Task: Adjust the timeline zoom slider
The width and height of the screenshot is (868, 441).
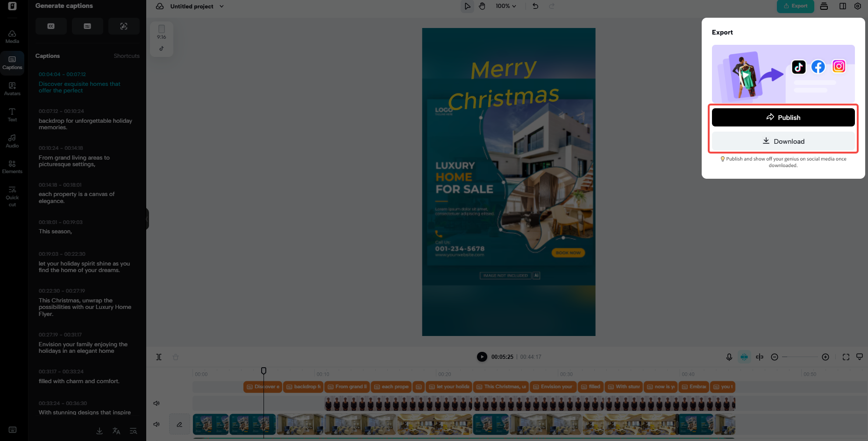Action: point(800,357)
